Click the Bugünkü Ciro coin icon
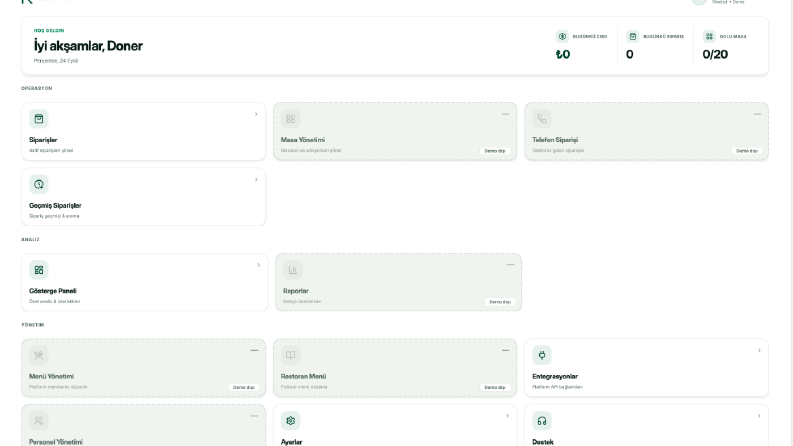The height and width of the screenshot is (446, 793). [x=562, y=36]
